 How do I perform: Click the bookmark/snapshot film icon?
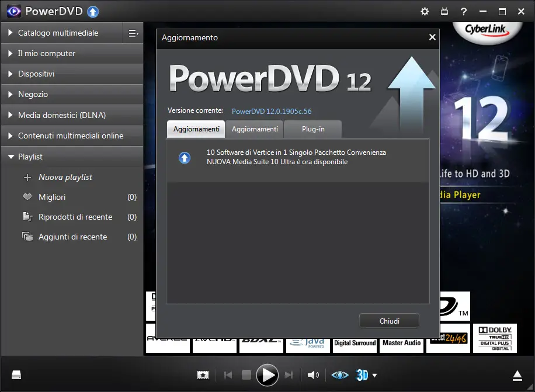(203, 375)
